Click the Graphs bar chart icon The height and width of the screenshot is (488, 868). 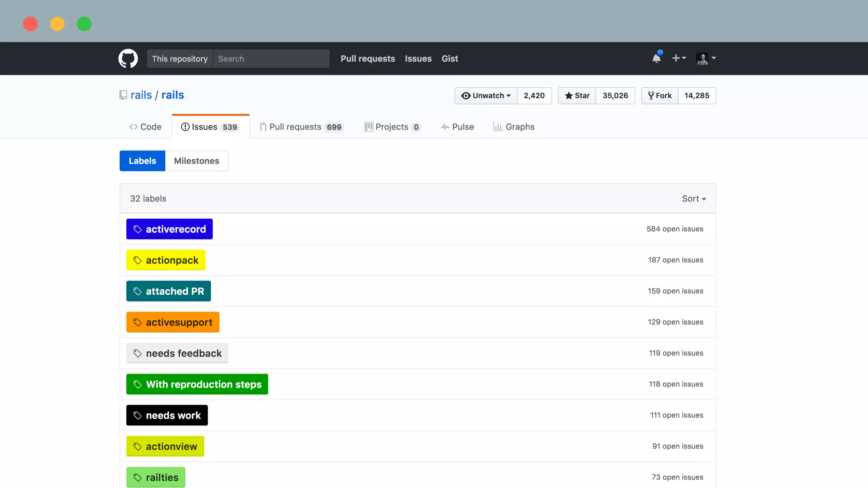click(498, 127)
